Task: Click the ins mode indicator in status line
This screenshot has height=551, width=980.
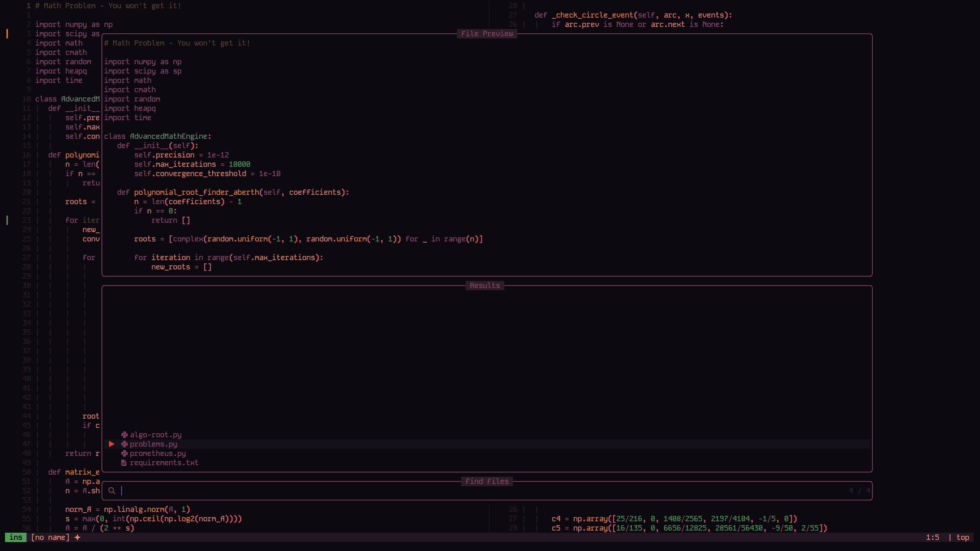Action: click(x=15, y=537)
